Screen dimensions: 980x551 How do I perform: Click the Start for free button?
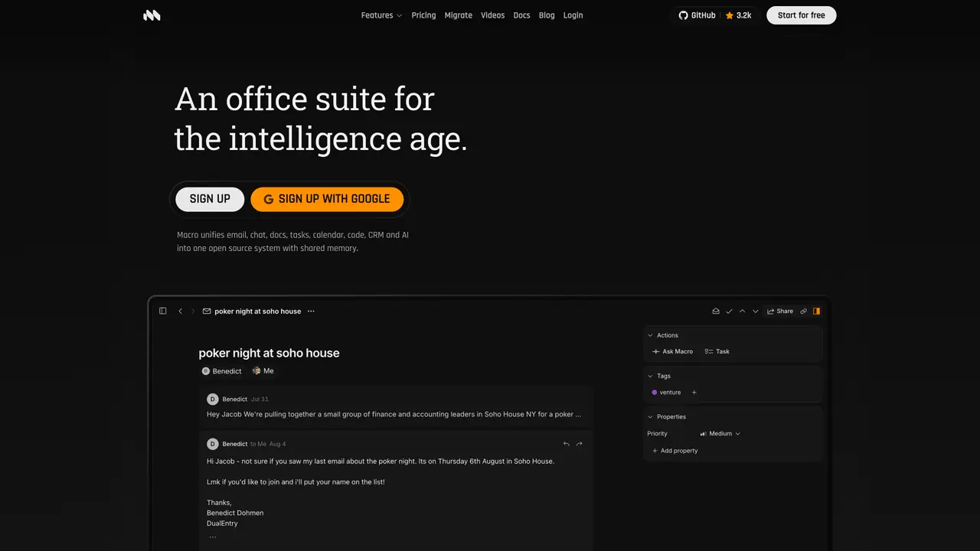point(802,15)
